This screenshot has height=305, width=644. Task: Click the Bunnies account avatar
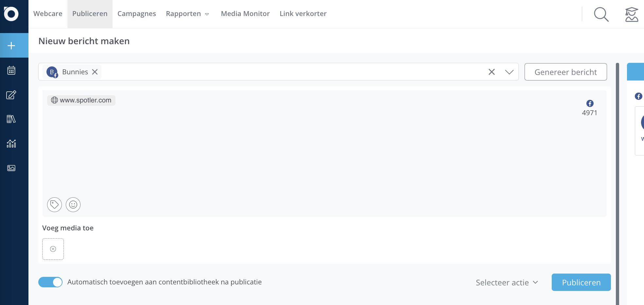[x=52, y=72]
